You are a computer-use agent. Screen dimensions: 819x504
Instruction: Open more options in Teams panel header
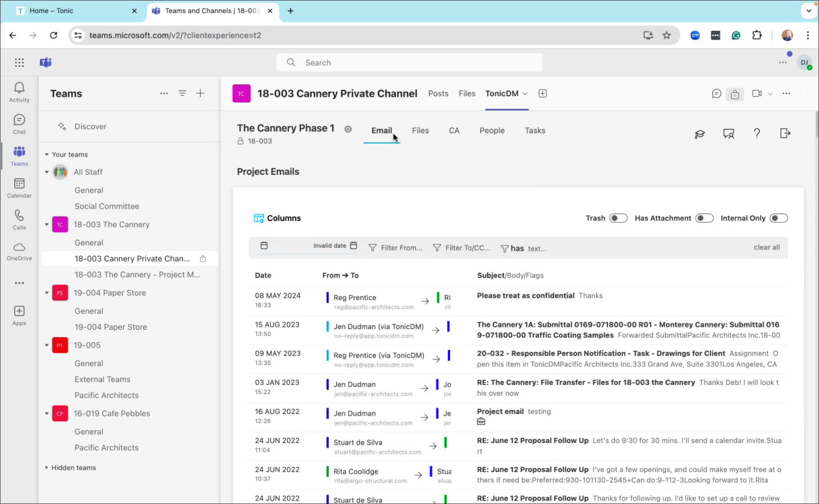tap(164, 93)
